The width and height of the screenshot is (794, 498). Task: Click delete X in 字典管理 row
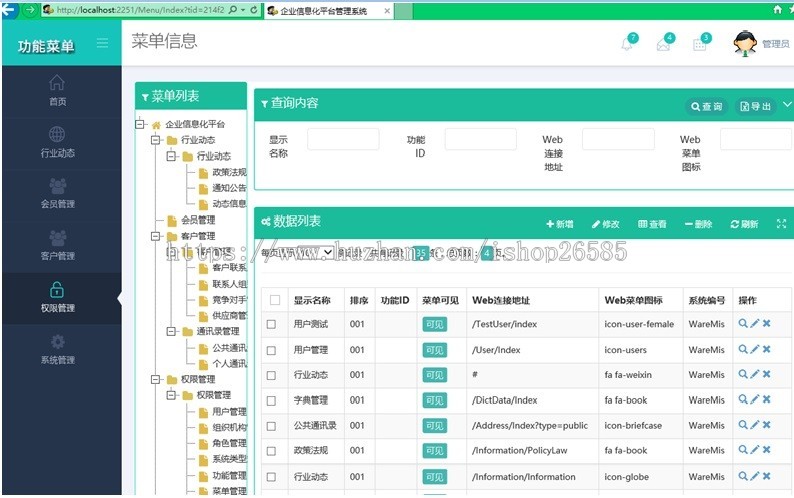click(767, 399)
